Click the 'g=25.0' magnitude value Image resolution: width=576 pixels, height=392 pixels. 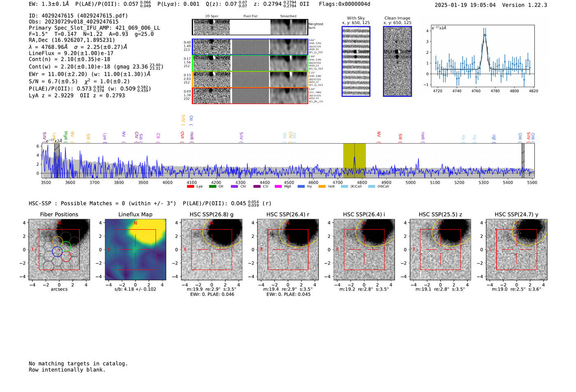tap(144, 34)
